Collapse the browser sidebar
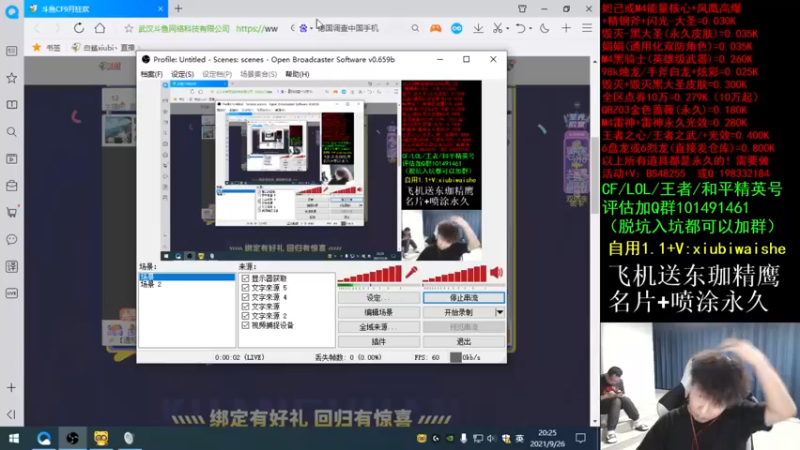The height and width of the screenshot is (450, 800). point(11,414)
